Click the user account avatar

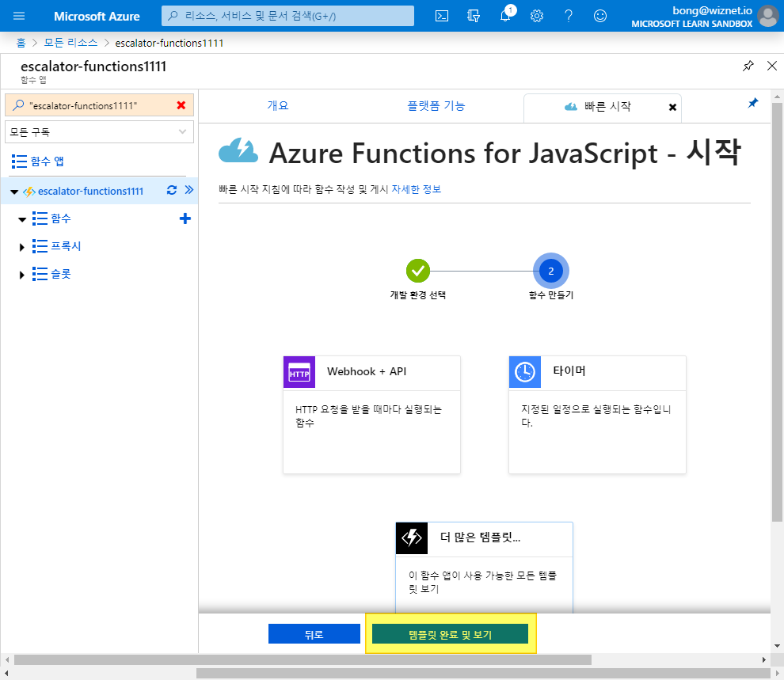coord(768,16)
